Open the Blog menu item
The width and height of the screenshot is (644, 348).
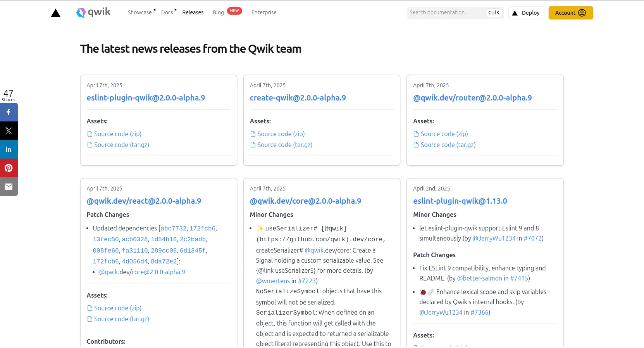point(218,12)
